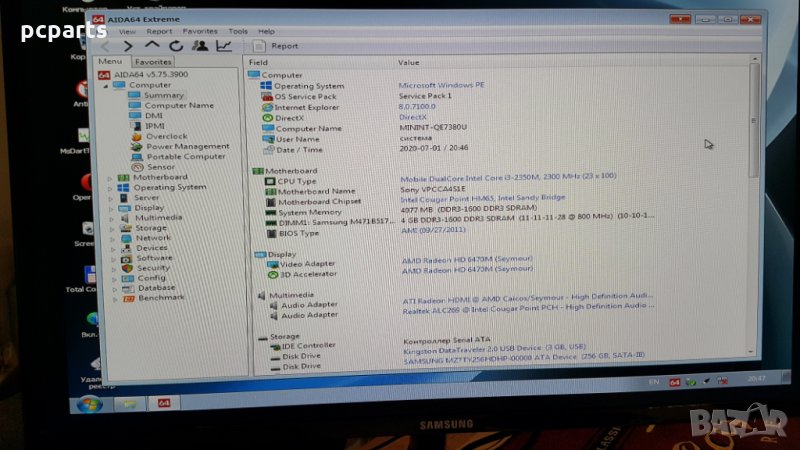
Task: Collapse the Computer tree node
Action: (x=103, y=85)
